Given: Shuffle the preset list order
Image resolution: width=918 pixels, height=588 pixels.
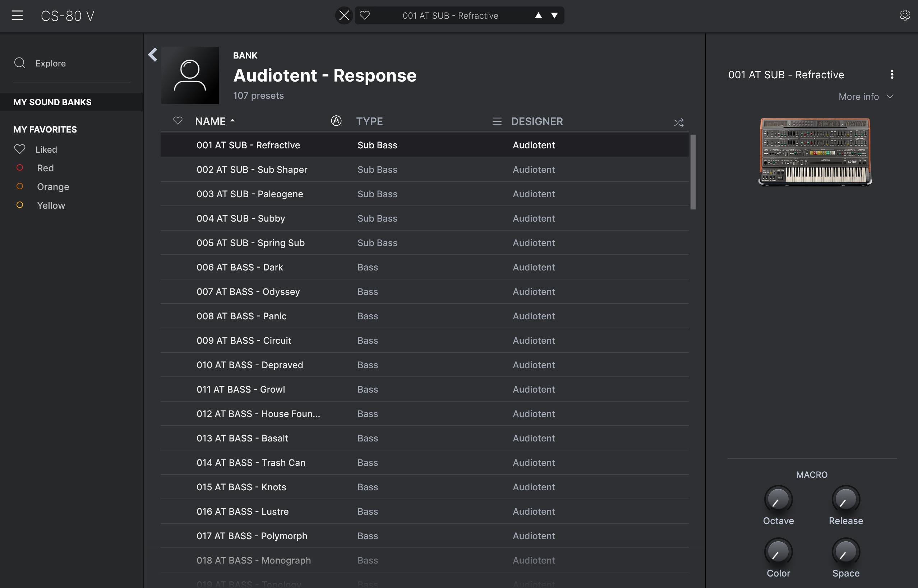Looking at the screenshot, I should [679, 122].
